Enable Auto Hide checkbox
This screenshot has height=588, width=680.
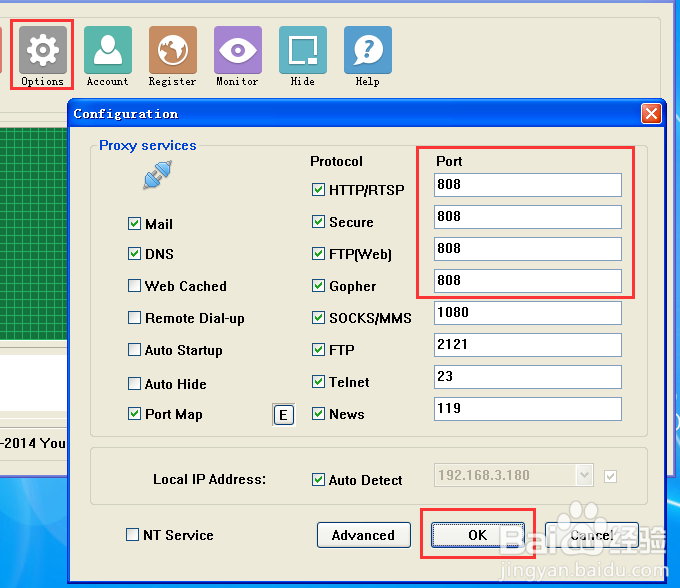[x=134, y=384]
